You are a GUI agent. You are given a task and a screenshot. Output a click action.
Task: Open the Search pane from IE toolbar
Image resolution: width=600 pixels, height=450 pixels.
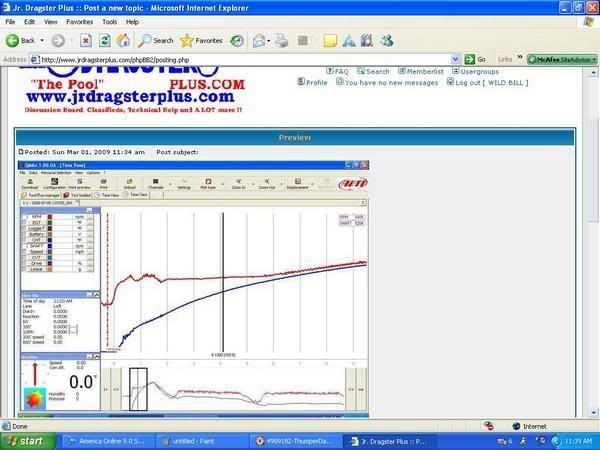155,41
